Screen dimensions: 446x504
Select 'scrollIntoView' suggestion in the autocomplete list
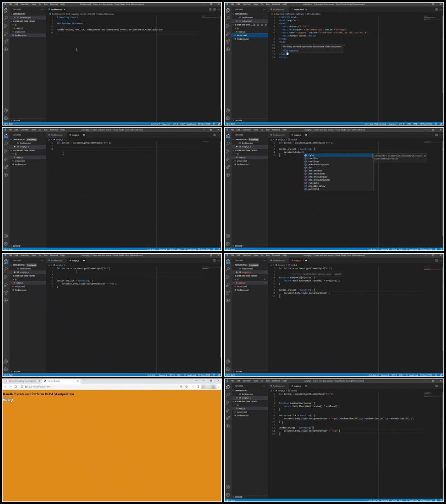click(338, 186)
